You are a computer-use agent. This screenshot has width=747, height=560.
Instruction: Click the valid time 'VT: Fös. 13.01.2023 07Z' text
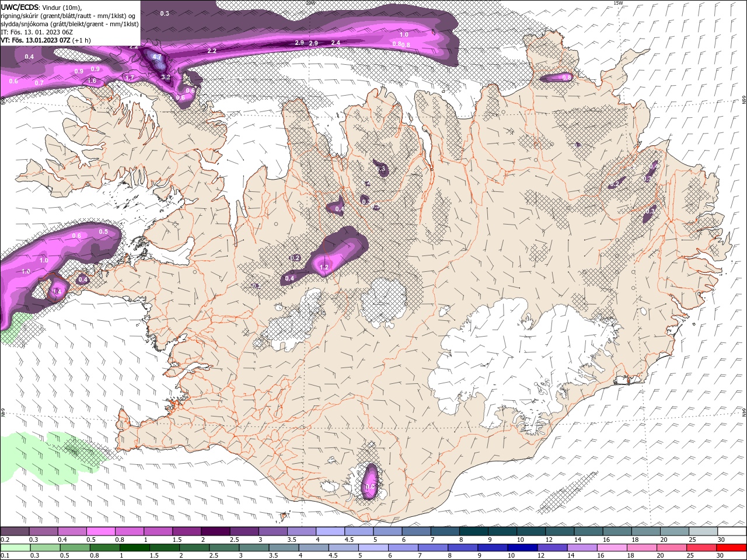(x=36, y=40)
